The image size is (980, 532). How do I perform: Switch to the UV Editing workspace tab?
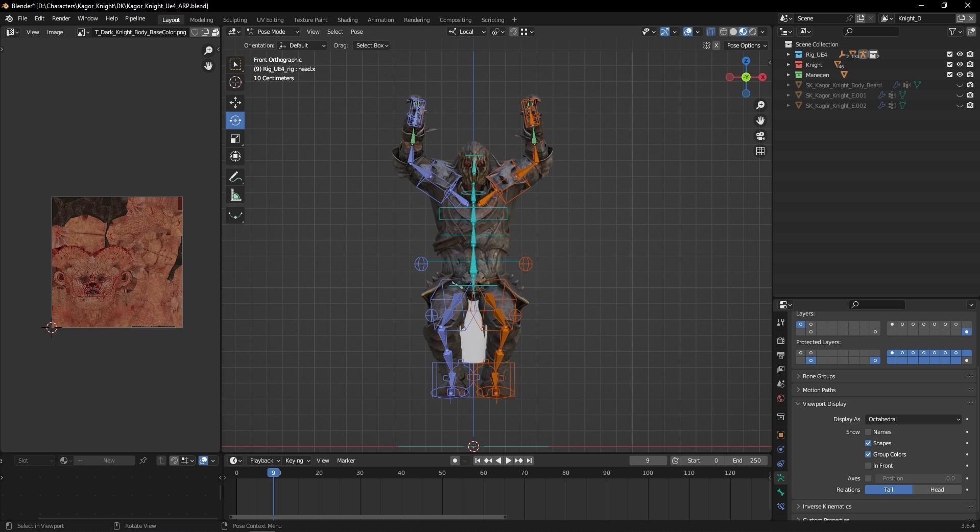point(270,20)
